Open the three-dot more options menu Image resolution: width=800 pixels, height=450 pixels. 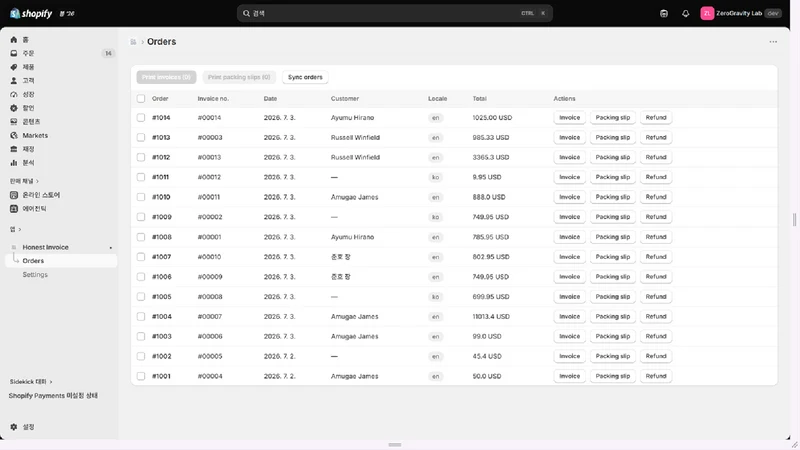(x=773, y=42)
